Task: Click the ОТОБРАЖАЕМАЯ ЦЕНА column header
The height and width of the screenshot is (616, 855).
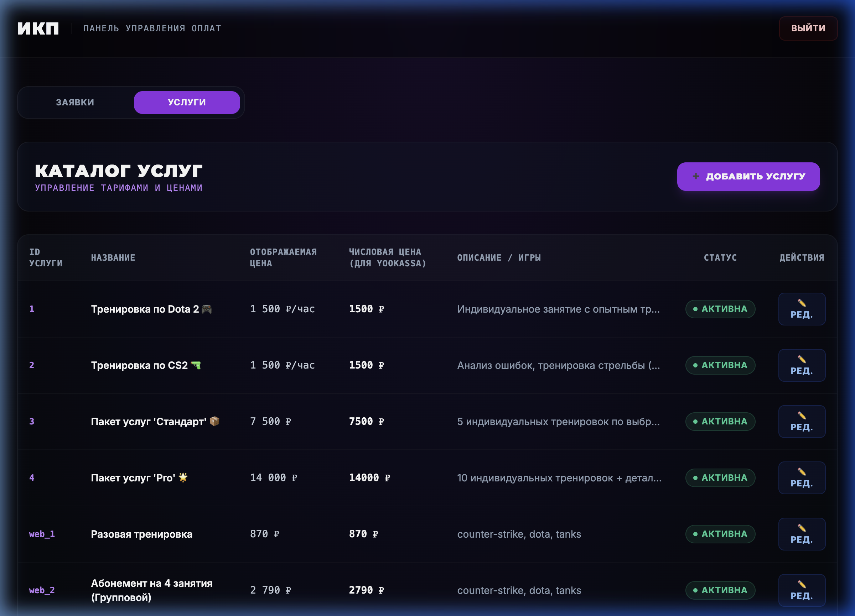Action: 284,257
